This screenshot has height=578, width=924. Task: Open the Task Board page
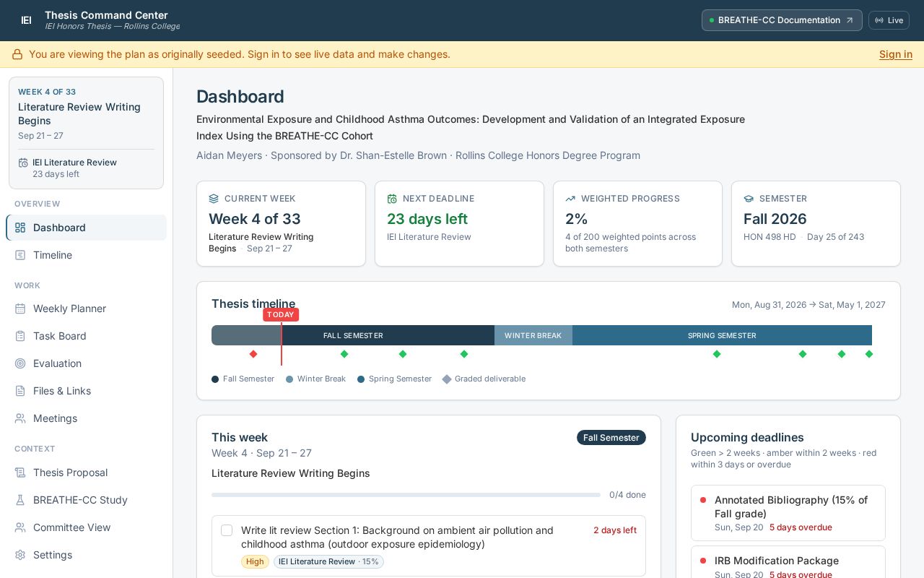point(86,336)
